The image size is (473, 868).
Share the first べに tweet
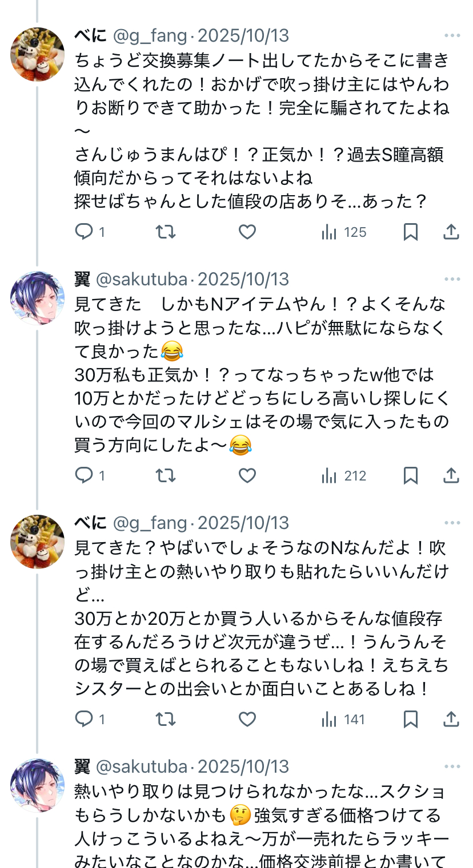451,232
